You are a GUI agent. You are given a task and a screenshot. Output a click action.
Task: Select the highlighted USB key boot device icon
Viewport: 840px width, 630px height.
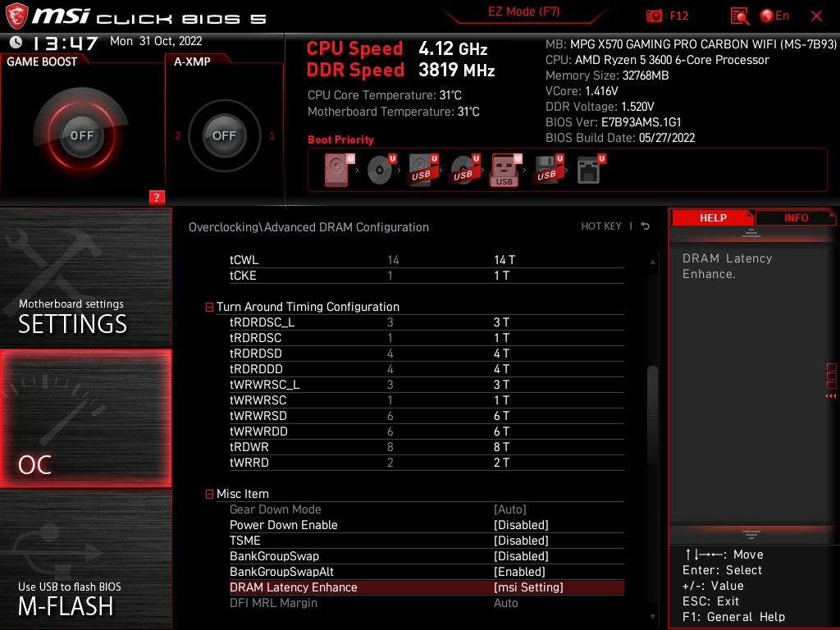505,170
